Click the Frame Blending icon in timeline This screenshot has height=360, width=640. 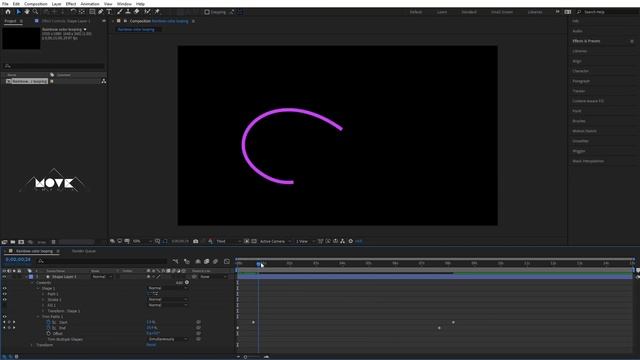pos(207,261)
